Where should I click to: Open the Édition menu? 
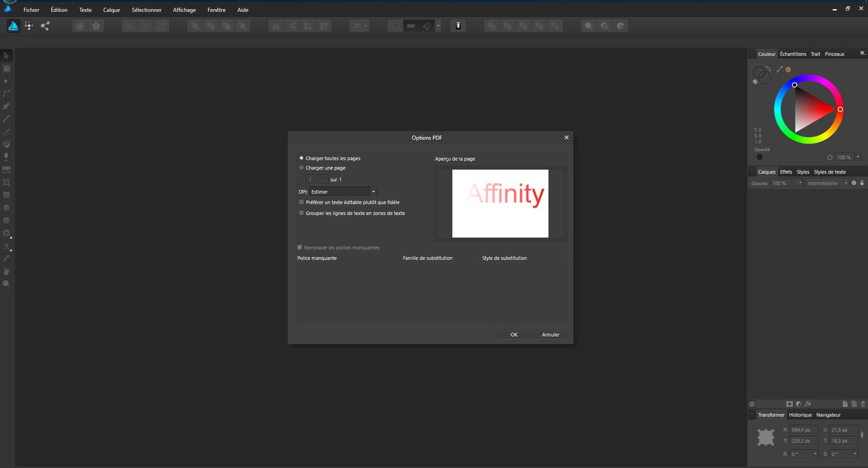click(59, 10)
